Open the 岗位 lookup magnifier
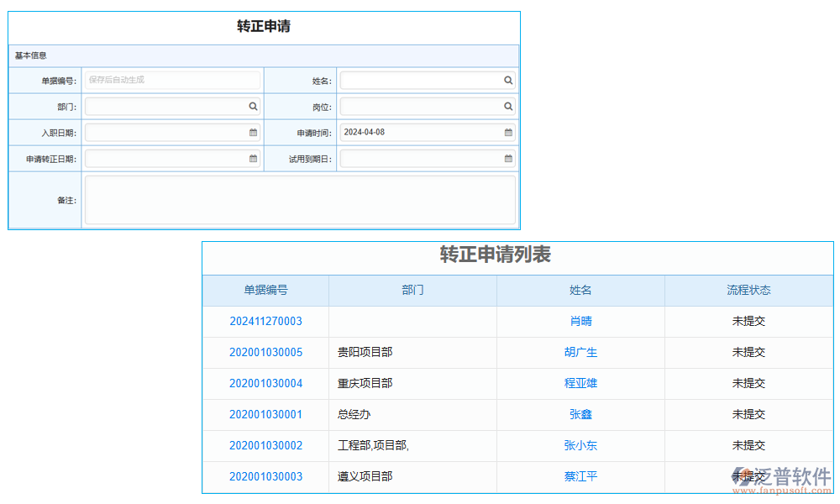840x504 pixels. pos(508,106)
